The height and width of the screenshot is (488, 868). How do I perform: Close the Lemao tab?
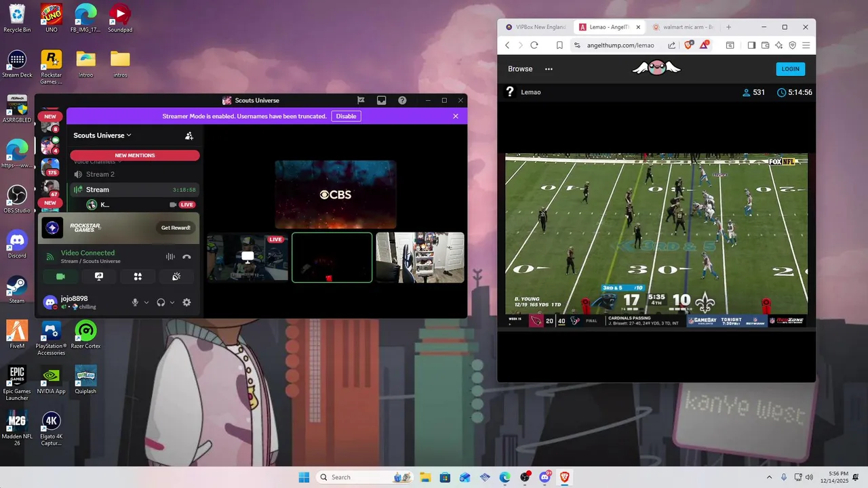638,27
